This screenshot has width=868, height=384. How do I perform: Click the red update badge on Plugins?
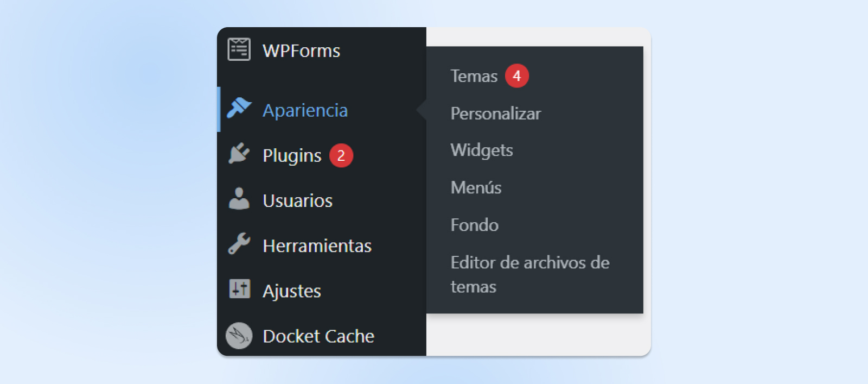click(x=341, y=156)
